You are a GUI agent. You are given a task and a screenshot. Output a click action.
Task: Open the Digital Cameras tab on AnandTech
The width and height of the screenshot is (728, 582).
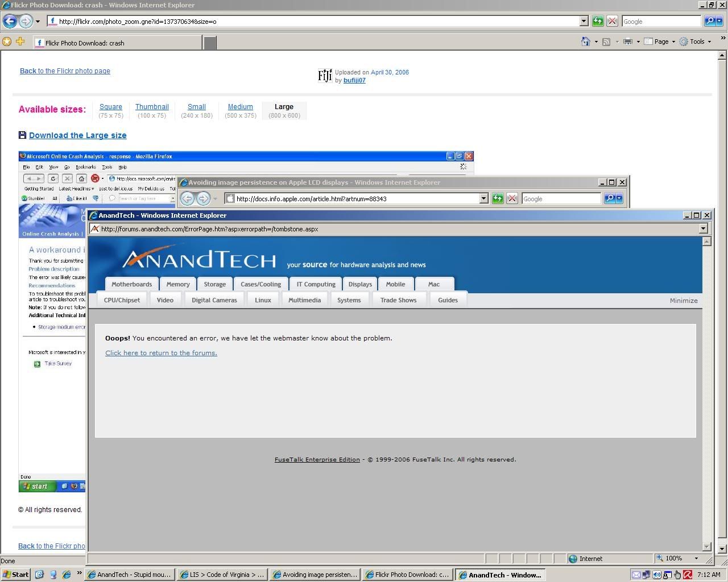coord(214,300)
